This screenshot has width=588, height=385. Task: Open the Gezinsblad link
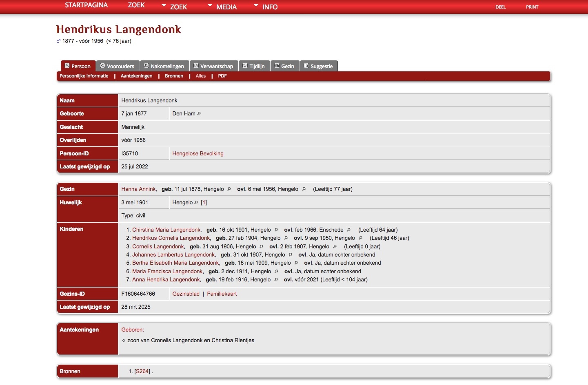pos(186,294)
